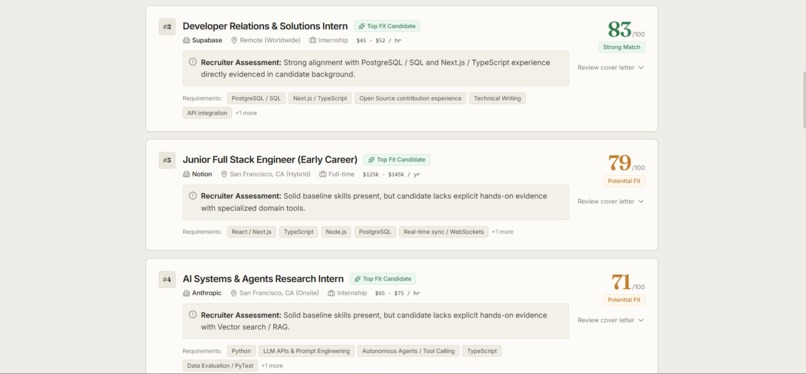Click the briefcase icon in the Supabase card
The image size is (806, 374).
coord(313,40)
